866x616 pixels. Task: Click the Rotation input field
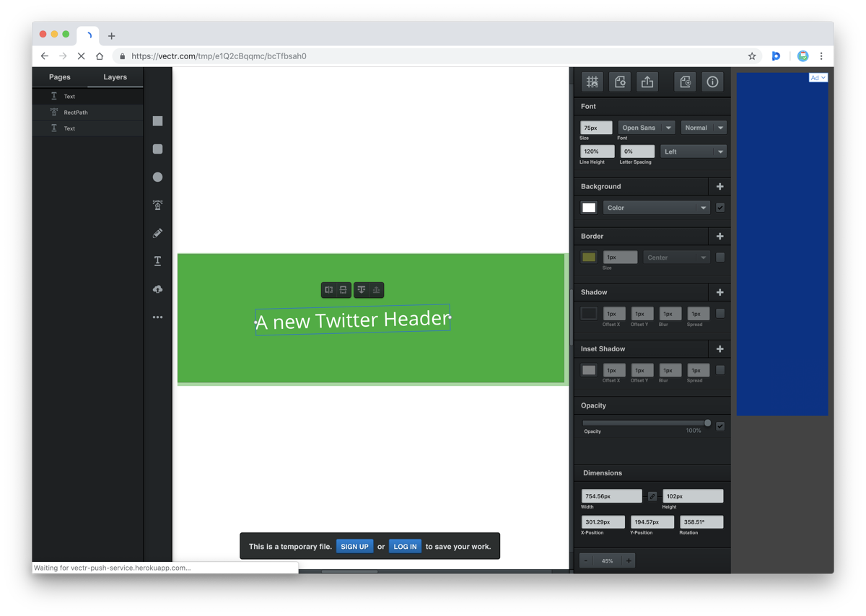point(701,522)
